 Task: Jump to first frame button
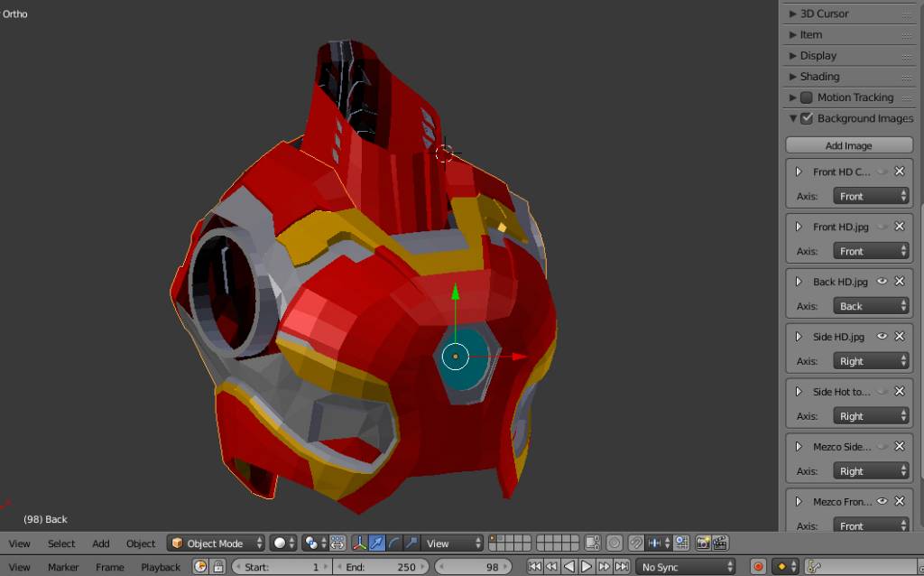point(534,567)
